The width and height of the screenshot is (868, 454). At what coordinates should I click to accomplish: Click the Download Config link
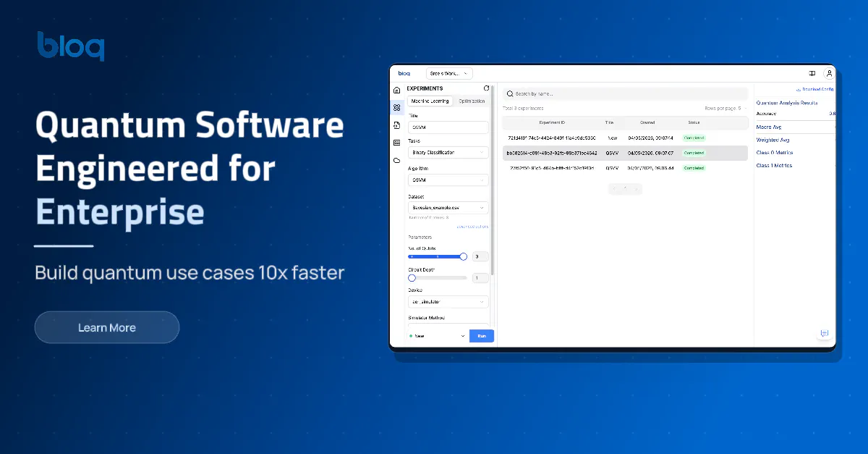pos(814,89)
